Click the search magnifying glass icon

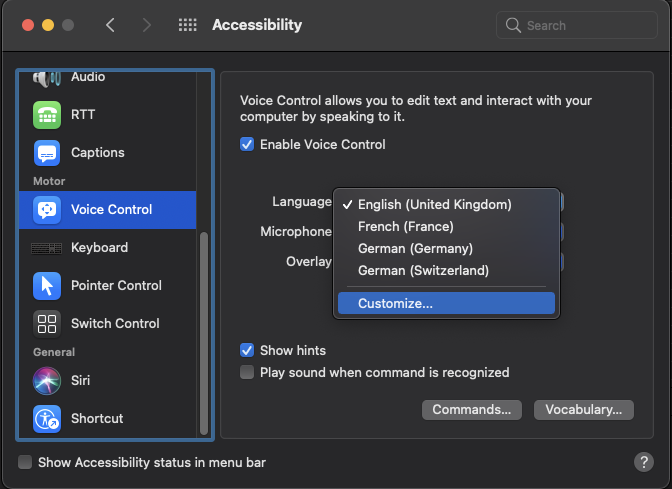point(513,25)
